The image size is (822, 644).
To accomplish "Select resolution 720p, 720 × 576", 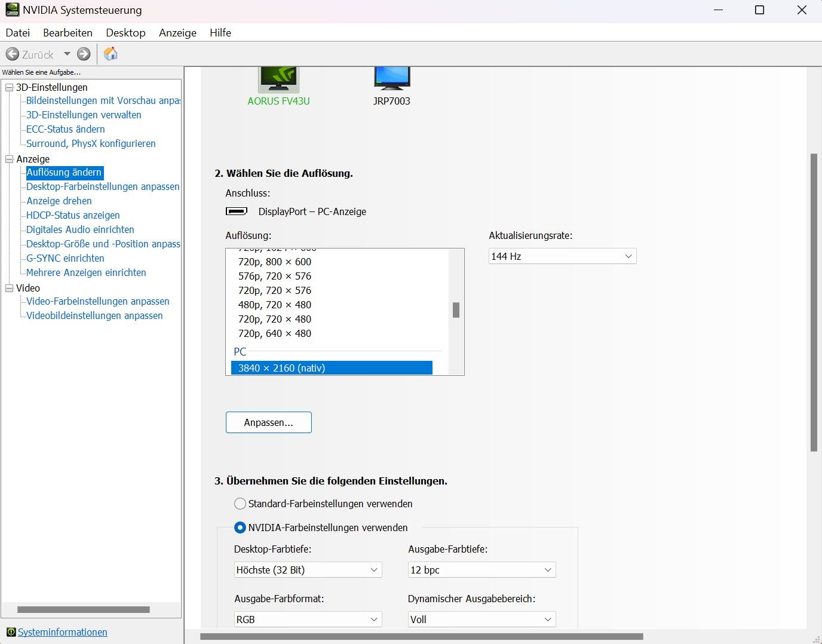I will point(275,290).
